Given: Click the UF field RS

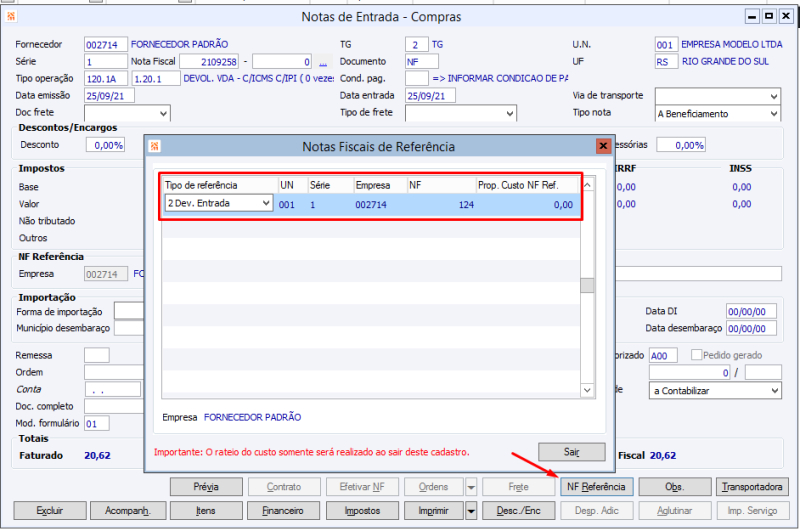Looking at the screenshot, I should coord(666,62).
